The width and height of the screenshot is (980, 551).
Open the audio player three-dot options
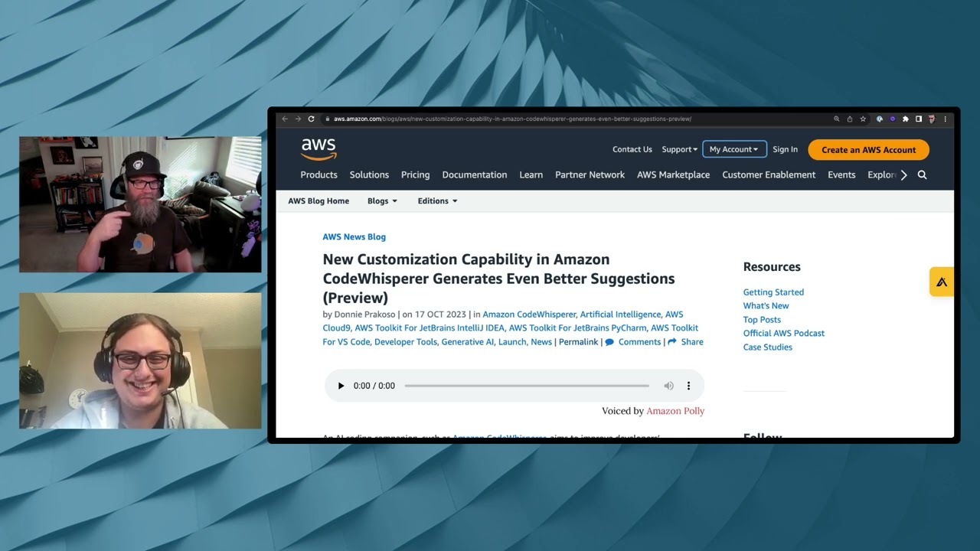688,386
